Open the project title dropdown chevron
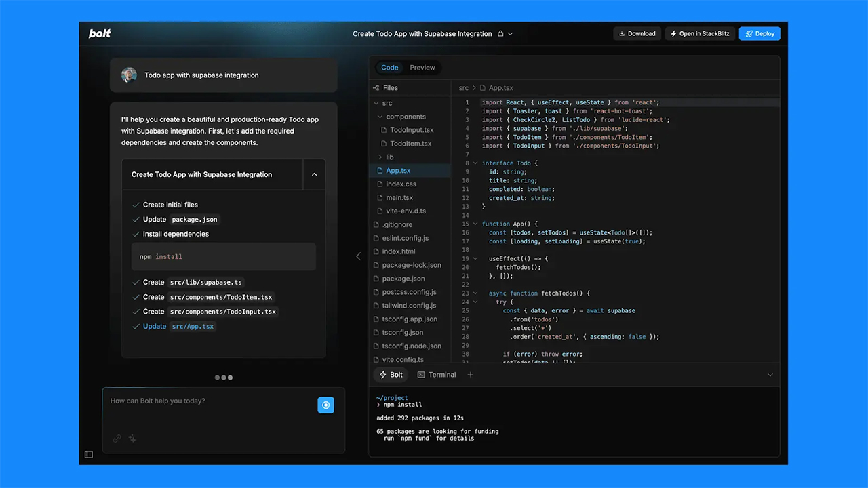The width and height of the screenshot is (868, 488). tap(510, 33)
